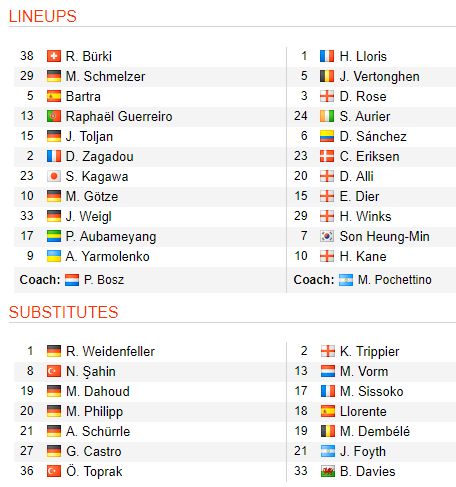Screen dimensions: 456x487
Task: Click the Gabon flag next to P. Aubameyang
Action: pos(54,236)
